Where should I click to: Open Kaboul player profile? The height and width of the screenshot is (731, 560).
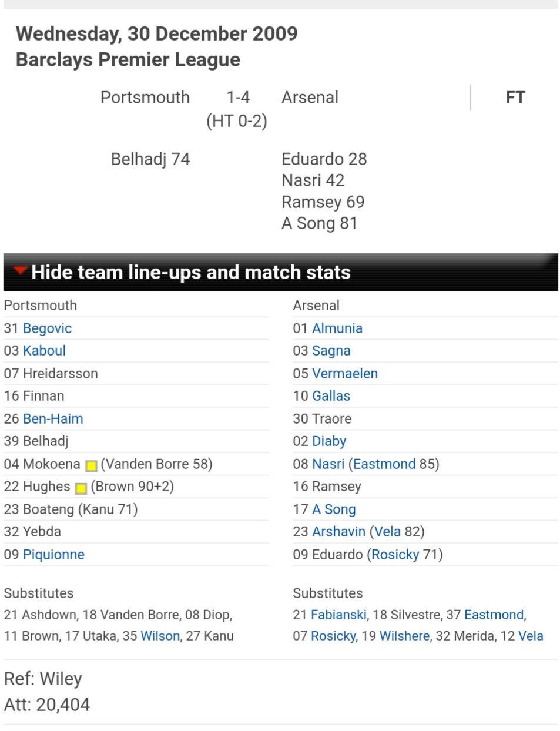tap(44, 351)
